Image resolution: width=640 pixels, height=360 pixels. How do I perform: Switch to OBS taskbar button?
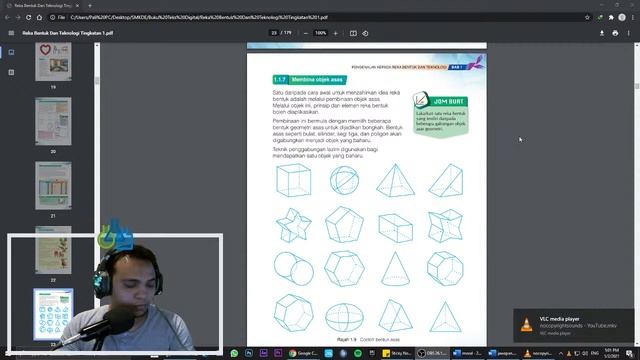coord(432,353)
